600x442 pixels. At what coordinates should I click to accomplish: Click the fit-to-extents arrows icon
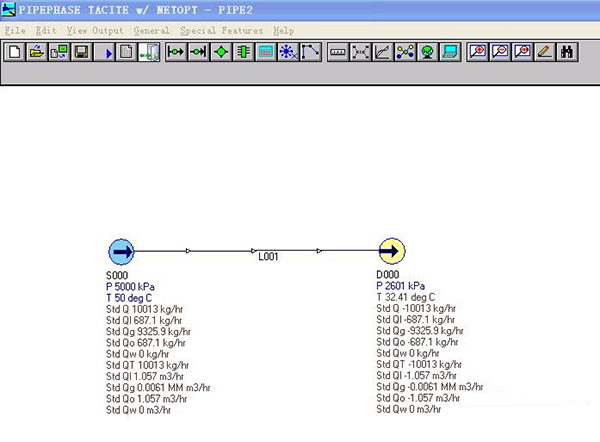click(x=360, y=52)
